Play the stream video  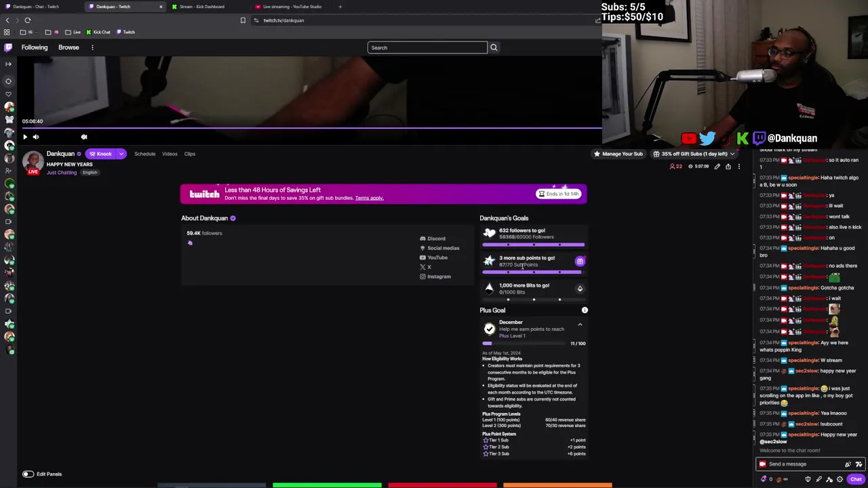point(25,137)
